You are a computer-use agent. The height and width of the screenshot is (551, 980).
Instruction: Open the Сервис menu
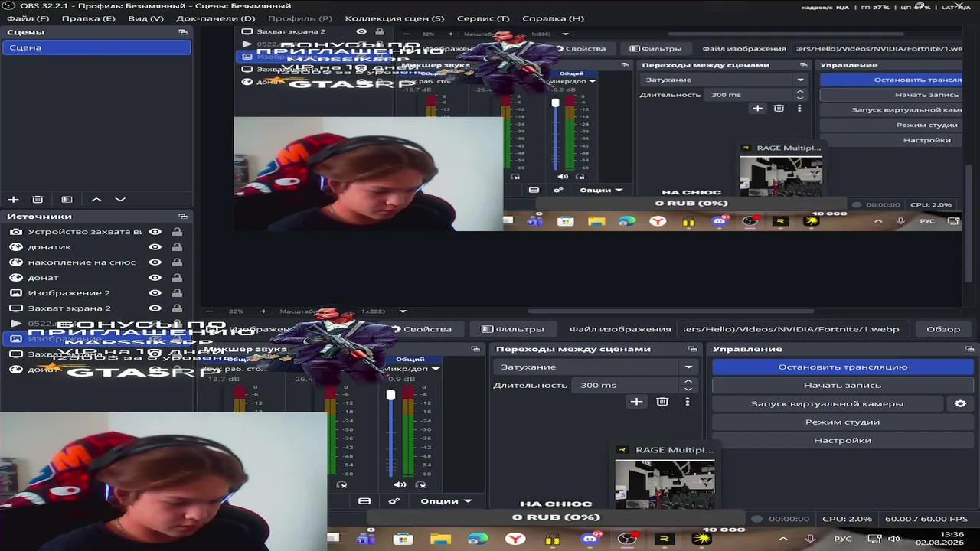pos(482,18)
